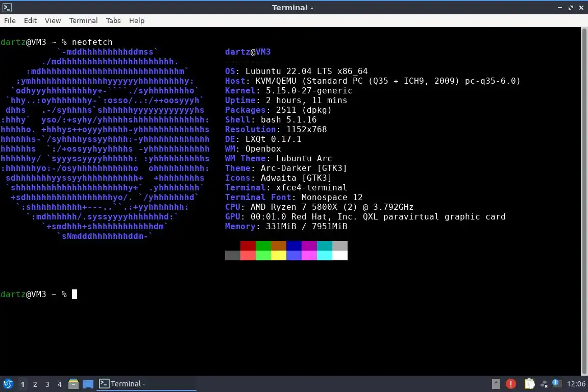Launch the file manager from panel
This screenshot has width=588, height=392.
73,384
